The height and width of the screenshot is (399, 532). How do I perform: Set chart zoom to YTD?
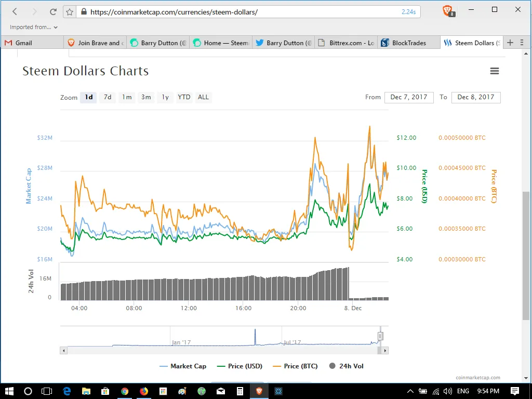(x=184, y=97)
